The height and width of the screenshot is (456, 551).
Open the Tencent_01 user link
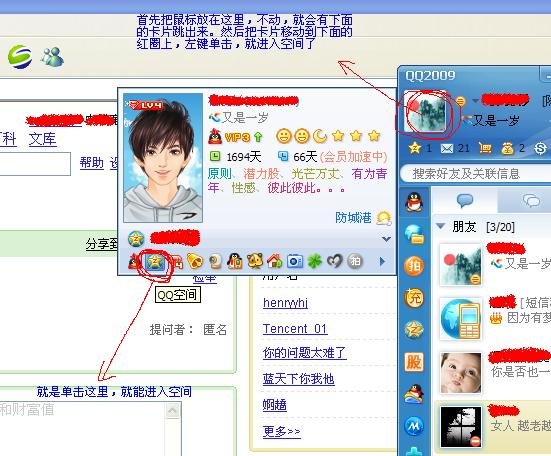pos(295,329)
